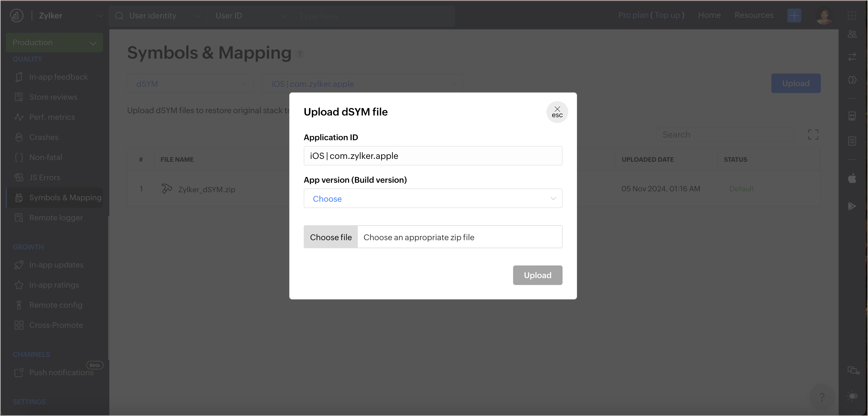The width and height of the screenshot is (868, 416).
Task: Go to Crashes in sidebar
Action: click(43, 137)
